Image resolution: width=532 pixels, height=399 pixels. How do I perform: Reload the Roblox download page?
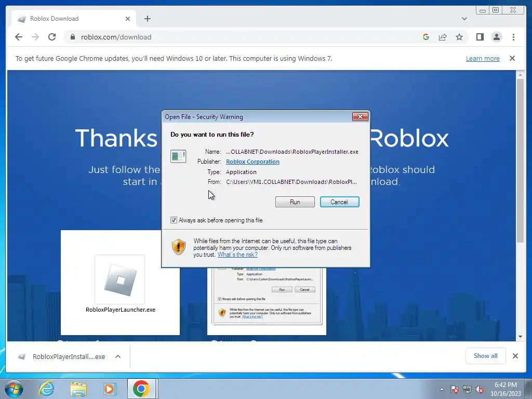pyautogui.click(x=52, y=37)
